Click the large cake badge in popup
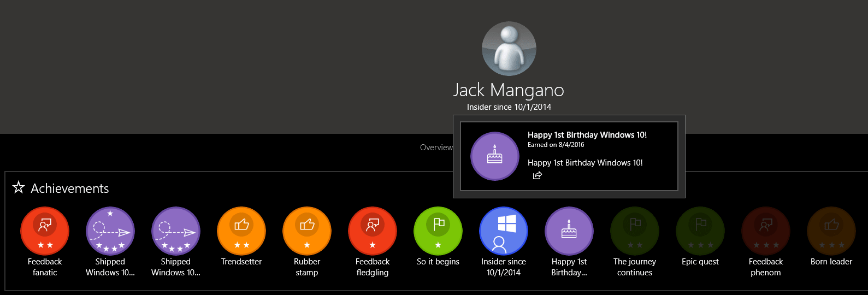This screenshot has width=868, height=295. pos(495,156)
